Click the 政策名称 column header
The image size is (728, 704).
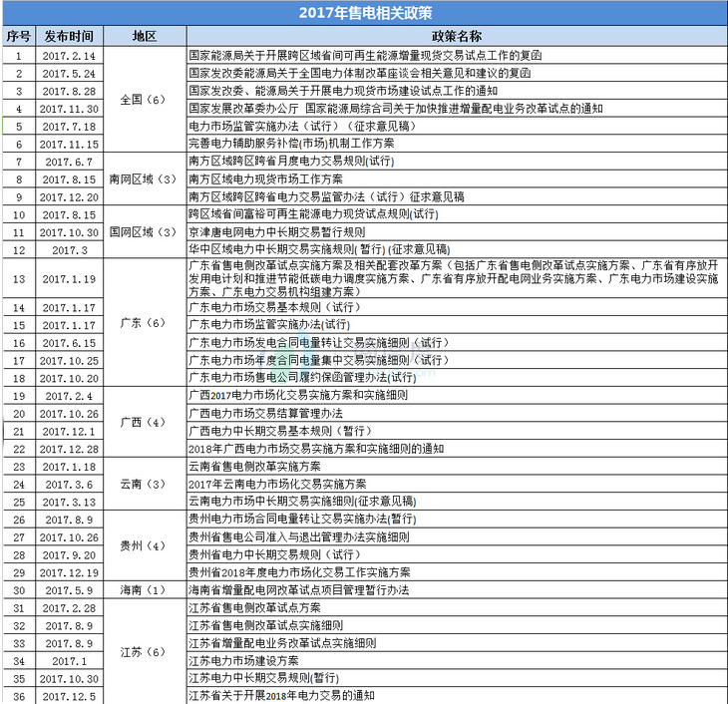point(455,36)
